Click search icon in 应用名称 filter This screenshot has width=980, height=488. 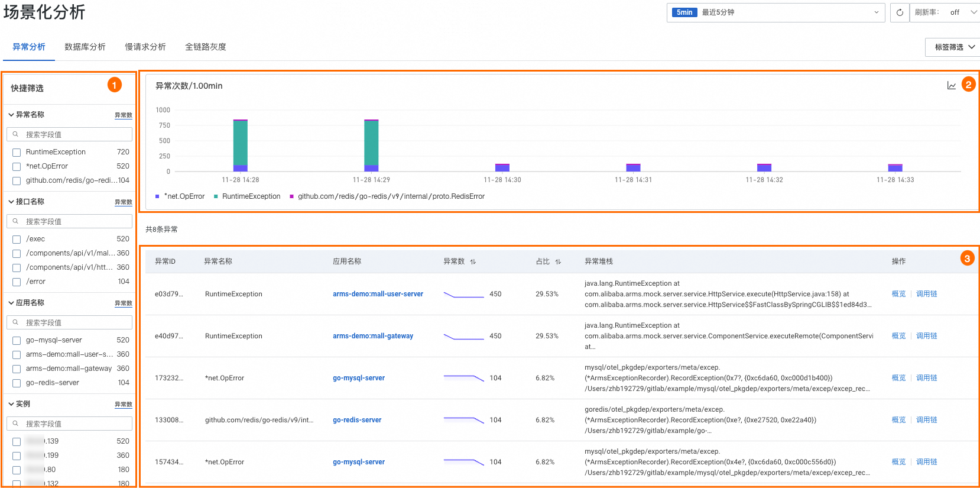click(16, 322)
